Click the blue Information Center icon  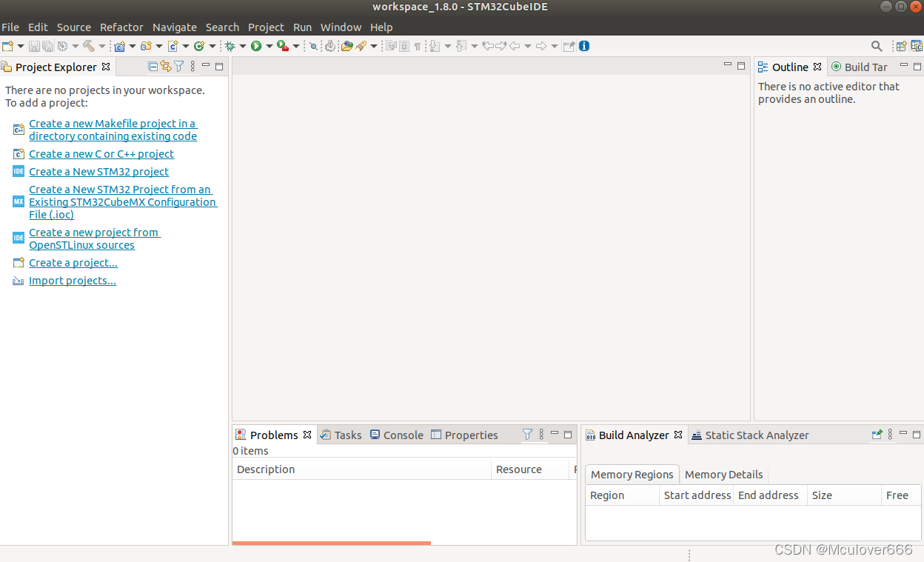click(584, 46)
